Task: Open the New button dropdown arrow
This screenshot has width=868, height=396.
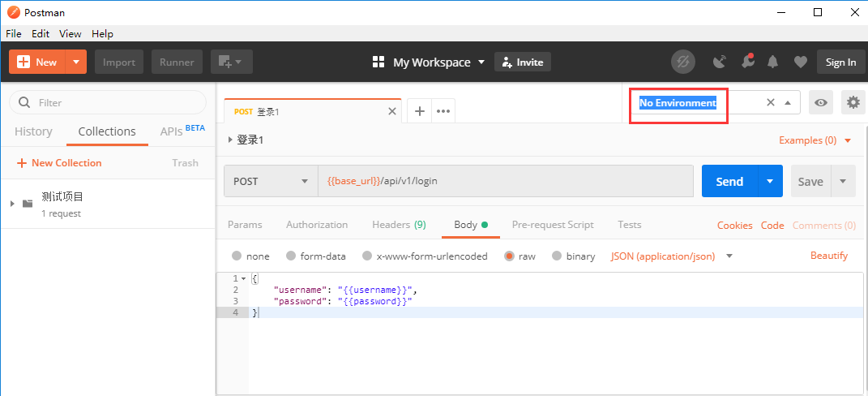Action: (76, 62)
